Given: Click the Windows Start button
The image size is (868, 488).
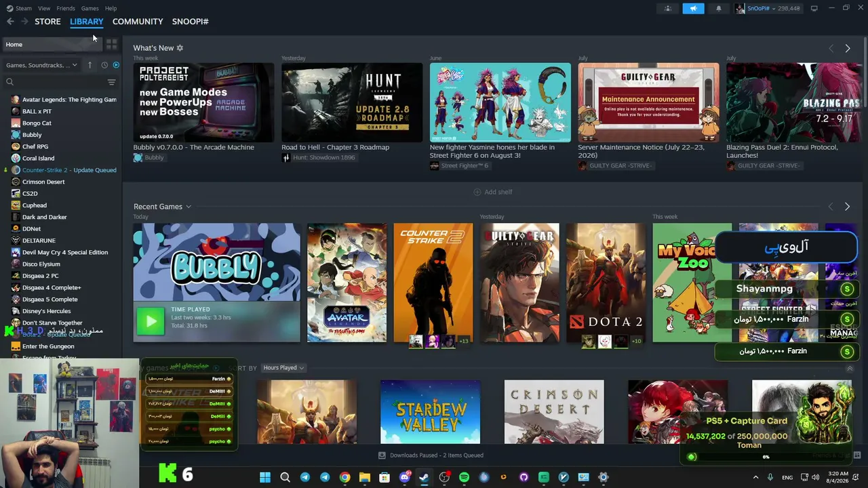Looking at the screenshot, I should (x=265, y=477).
